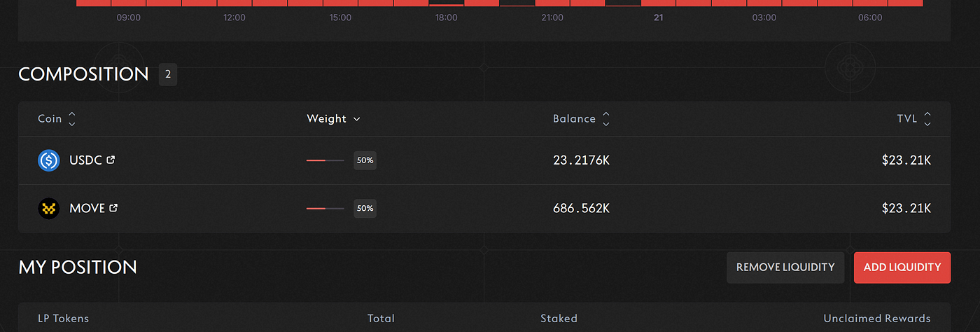
Task: Click the Remove Liquidity button
Action: pyautogui.click(x=785, y=268)
